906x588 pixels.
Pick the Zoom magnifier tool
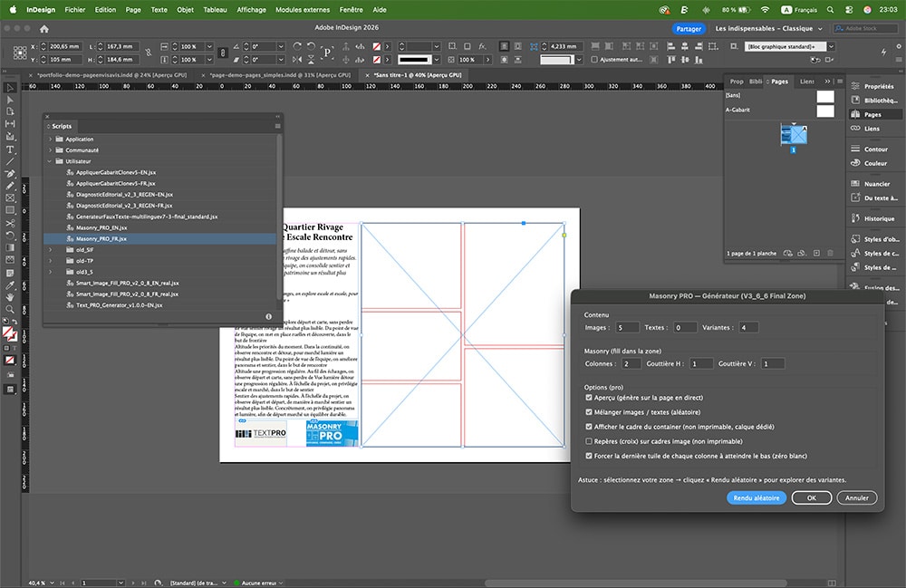(x=10, y=308)
